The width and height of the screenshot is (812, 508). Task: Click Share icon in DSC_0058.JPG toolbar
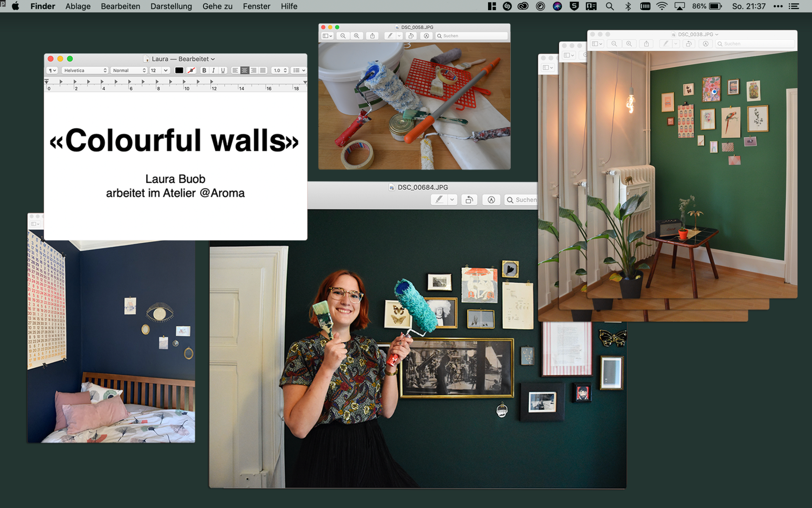point(372,36)
